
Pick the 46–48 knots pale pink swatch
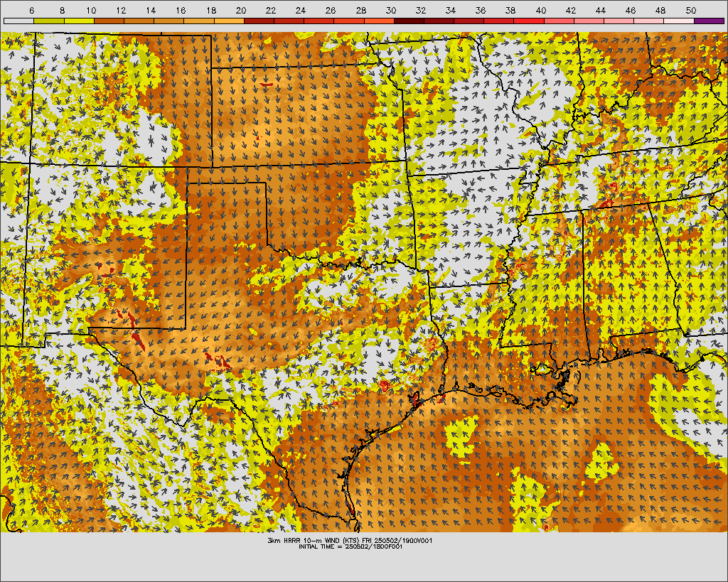pos(648,21)
